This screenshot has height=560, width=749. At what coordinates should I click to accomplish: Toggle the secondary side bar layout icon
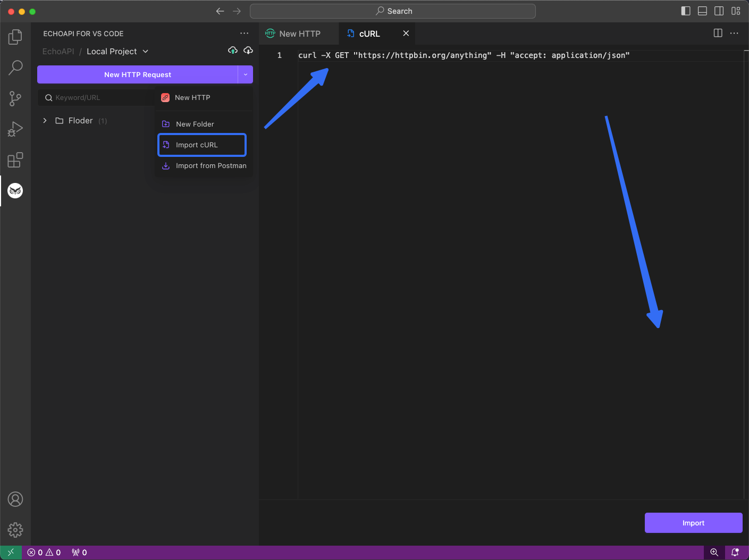coord(719,11)
